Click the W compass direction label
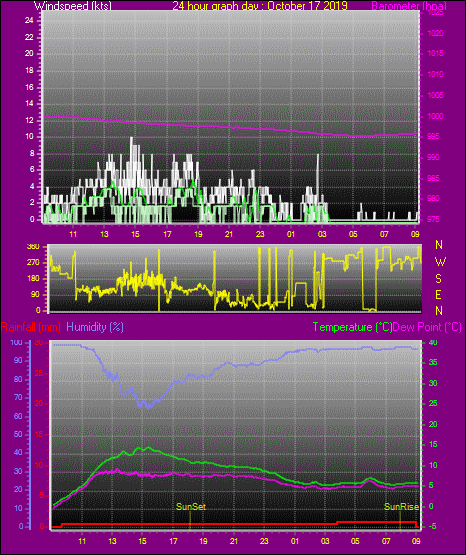The image size is (466, 555). [440, 262]
